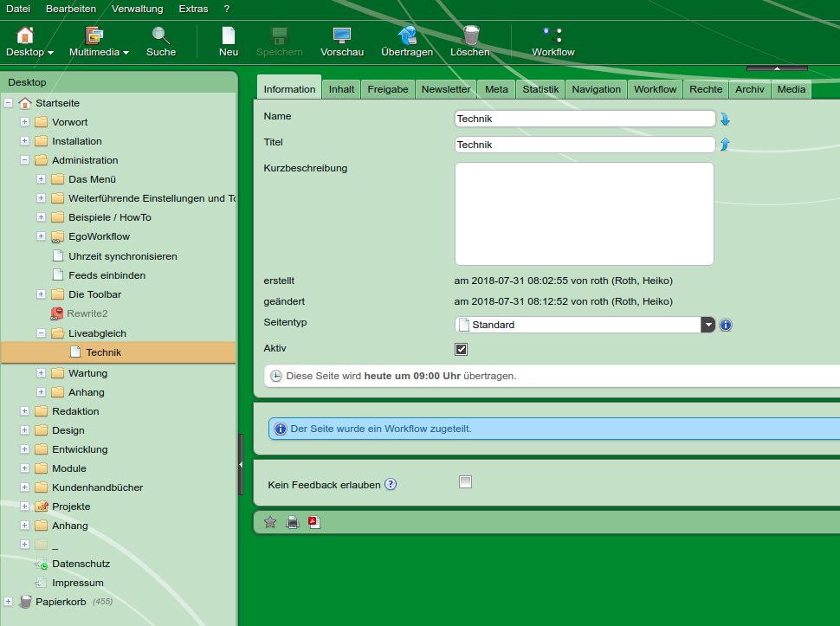Open the Bearbeiten menu
840x626 pixels.
pyautogui.click(x=71, y=10)
